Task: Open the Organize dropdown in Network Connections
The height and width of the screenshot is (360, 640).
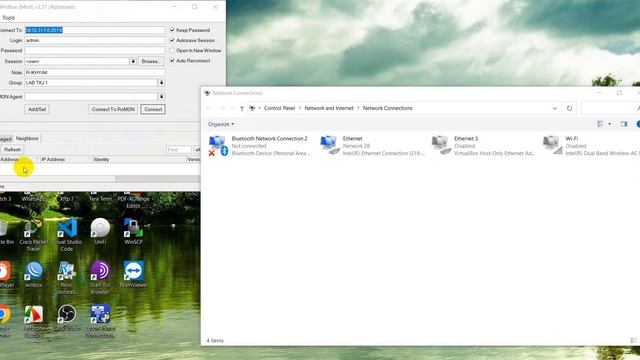Action: (221, 124)
